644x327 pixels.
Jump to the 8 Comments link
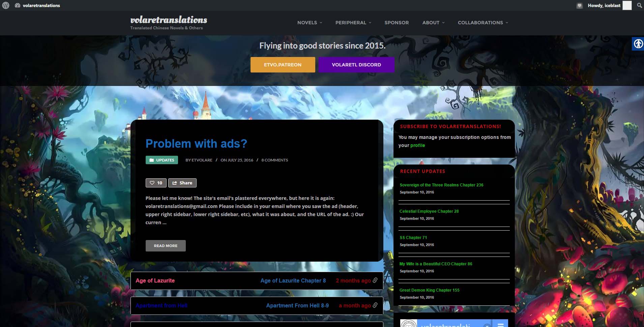point(275,160)
